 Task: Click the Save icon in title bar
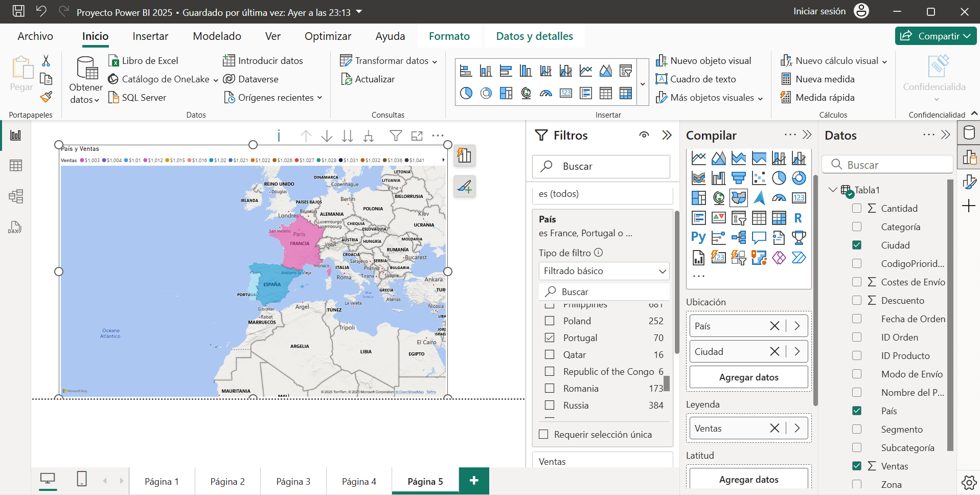point(18,11)
